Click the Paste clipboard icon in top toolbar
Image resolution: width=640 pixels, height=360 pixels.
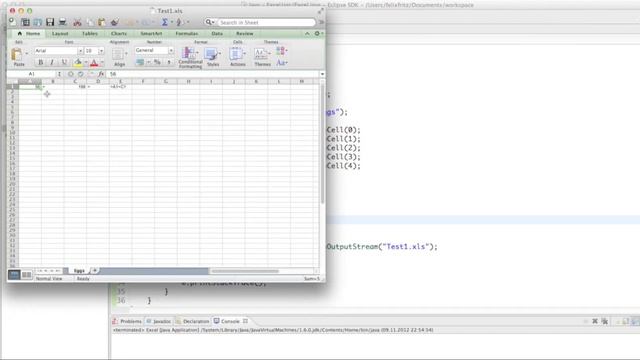[x=102, y=22]
